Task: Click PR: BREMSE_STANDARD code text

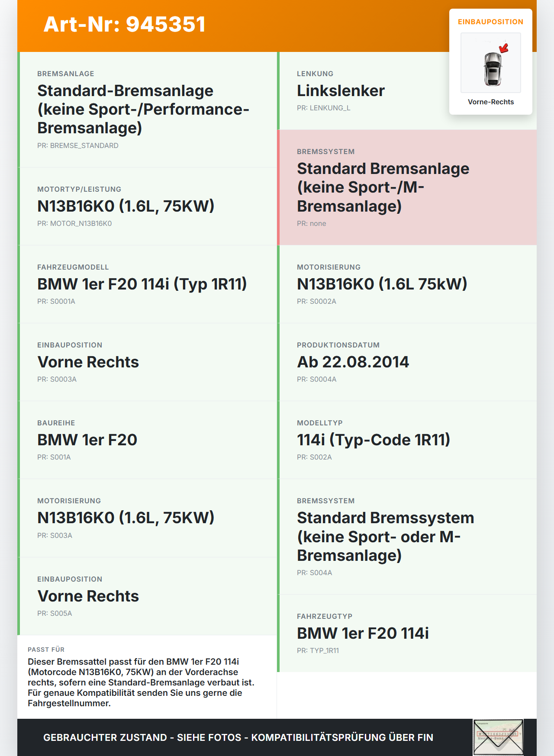Action: pos(78,145)
